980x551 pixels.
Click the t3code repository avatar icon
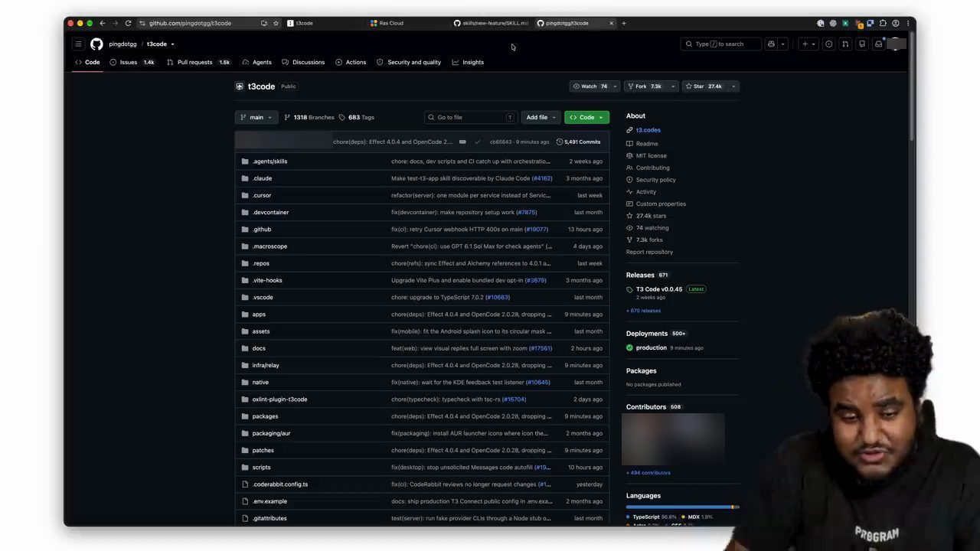tap(240, 86)
